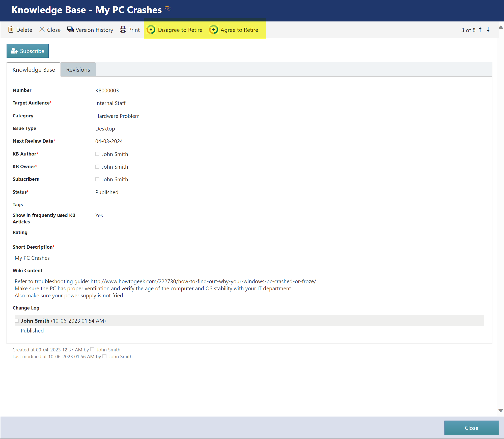
Task: Click the Close X icon in toolbar
Action: [x=42, y=30]
